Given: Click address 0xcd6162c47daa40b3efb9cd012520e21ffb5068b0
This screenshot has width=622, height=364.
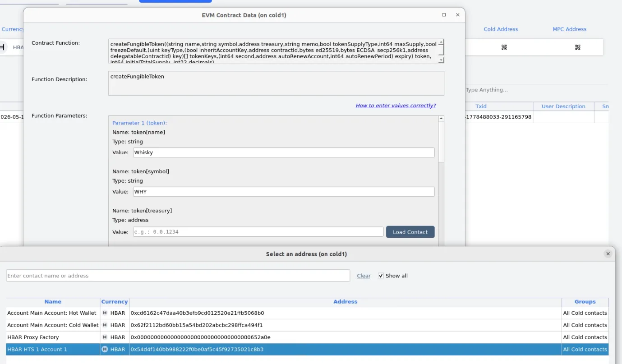Looking at the screenshot, I should tap(197, 313).
